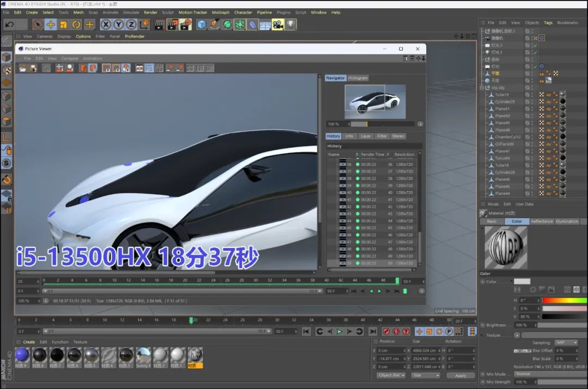Toggle the Color channel radio button
This screenshot has width=588, height=389.
[x=482, y=282]
